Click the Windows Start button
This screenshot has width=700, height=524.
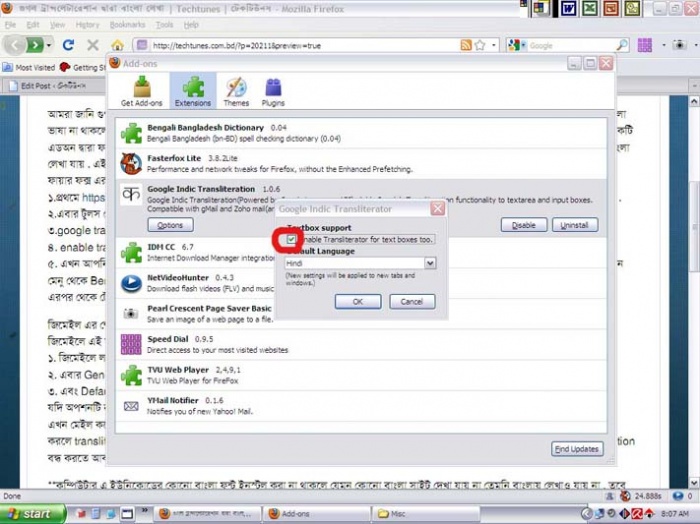click(32, 514)
